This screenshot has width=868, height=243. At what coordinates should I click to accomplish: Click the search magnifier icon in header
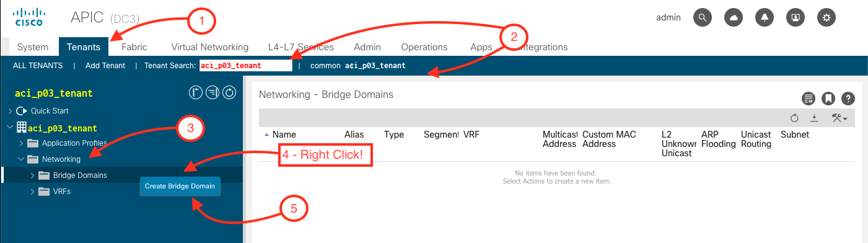702,17
